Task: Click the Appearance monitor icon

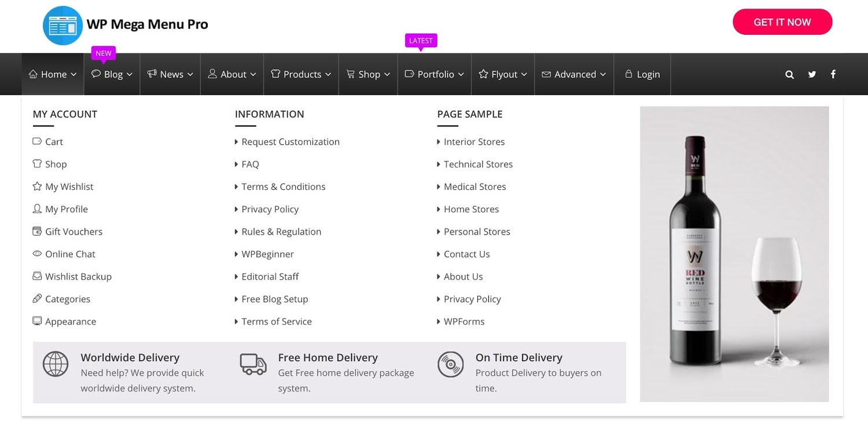Action: pos(37,321)
